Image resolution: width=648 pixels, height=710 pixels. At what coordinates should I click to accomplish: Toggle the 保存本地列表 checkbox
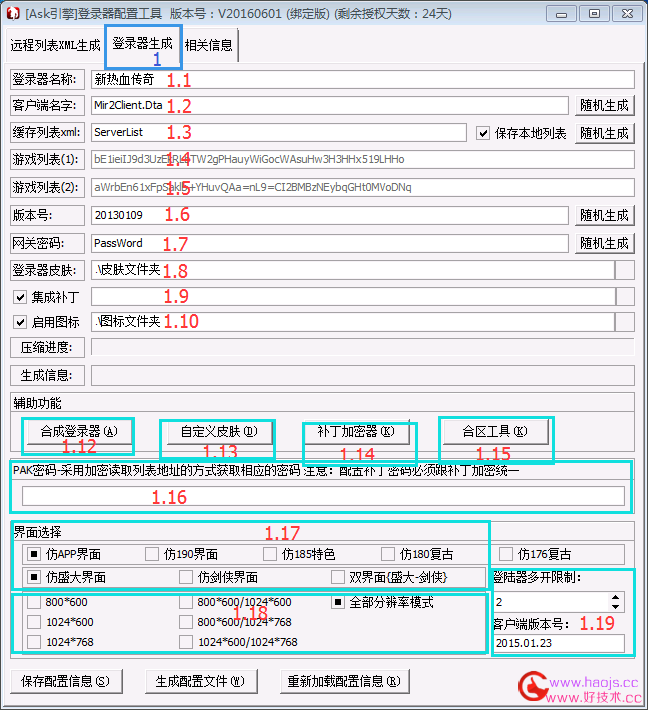point(483,133)
